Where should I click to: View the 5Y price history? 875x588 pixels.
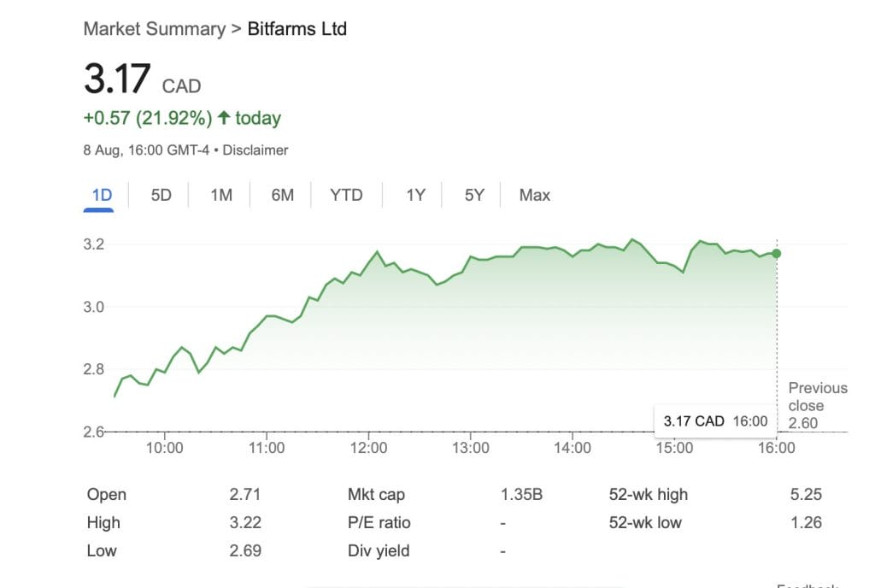[x=474, y=195]
